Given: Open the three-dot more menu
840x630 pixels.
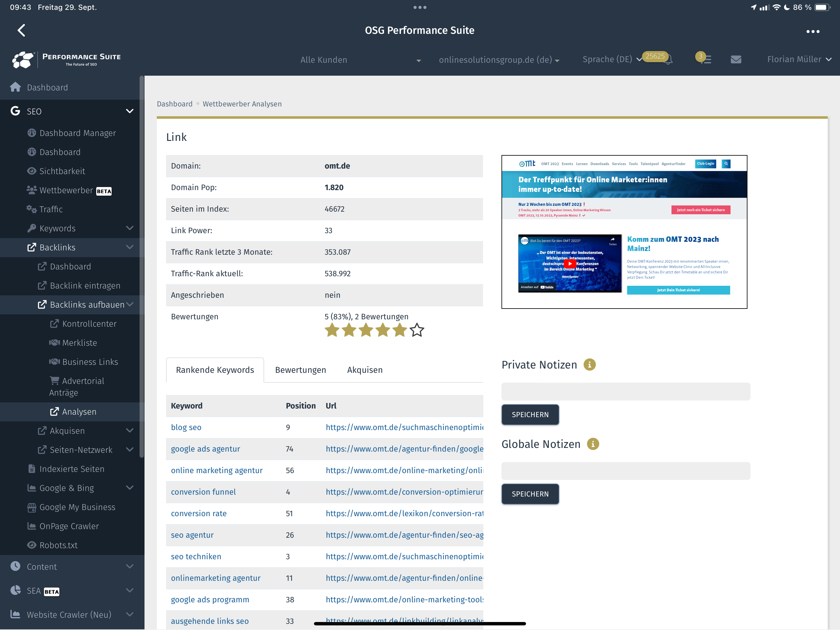Looking at the screenshot, I should click(x=813, y=31).
